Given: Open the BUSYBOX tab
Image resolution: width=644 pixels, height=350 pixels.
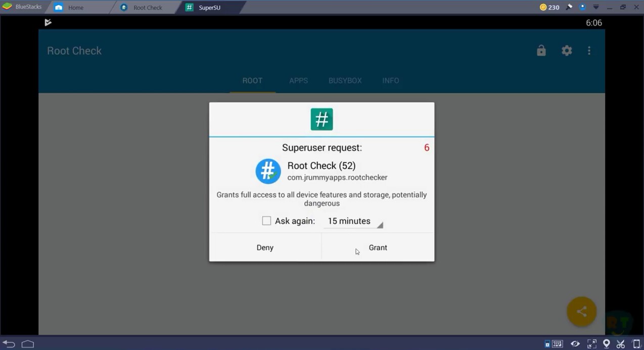Looking at the screenshot, I should pyautogui.click(x=345, y=80).
